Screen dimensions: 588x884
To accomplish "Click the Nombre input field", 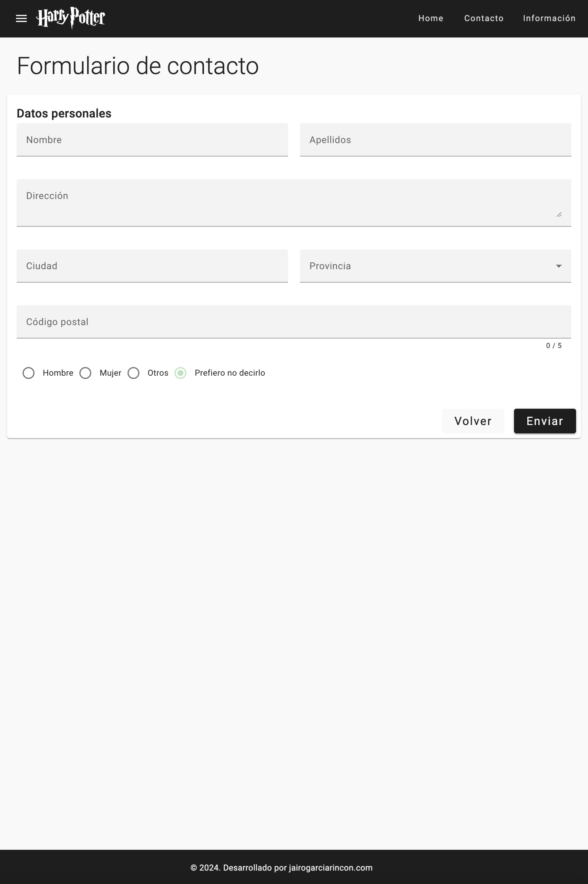I will [152, 140].
